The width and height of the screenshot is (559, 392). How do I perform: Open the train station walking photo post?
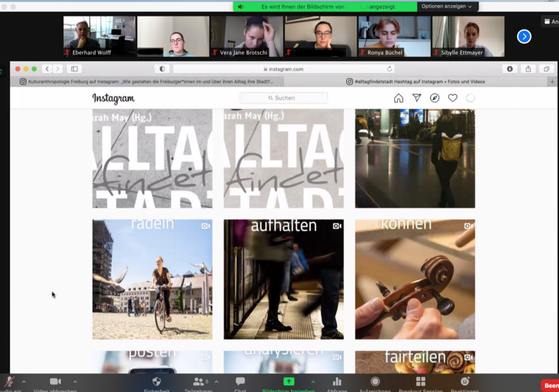pos(415,159)
